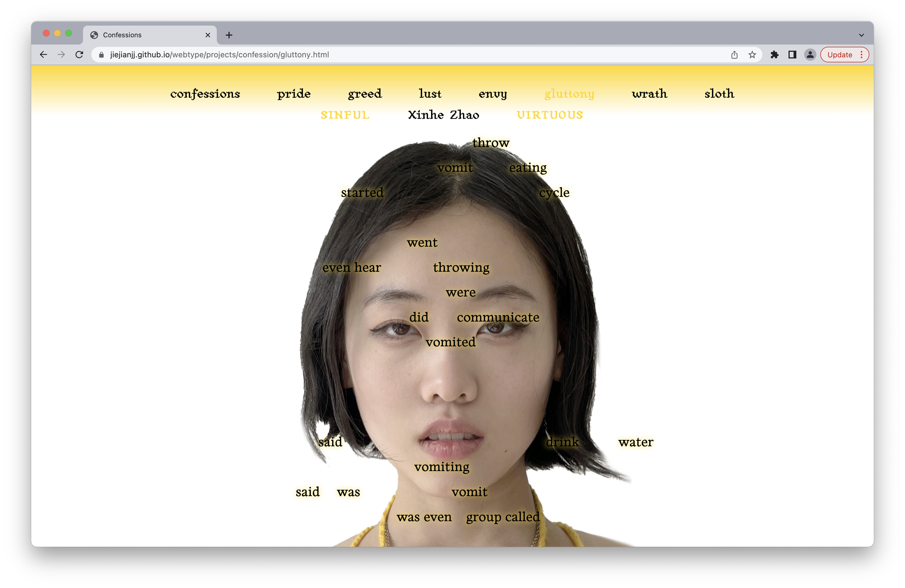Click the word 'vomited'

tap(450, 342)
